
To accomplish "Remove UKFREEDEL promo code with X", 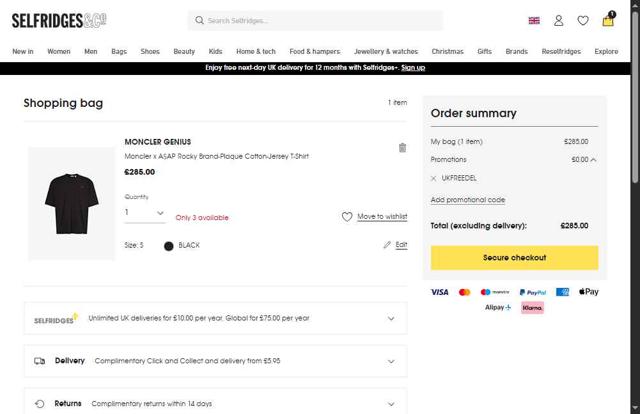I will [433, 178].
